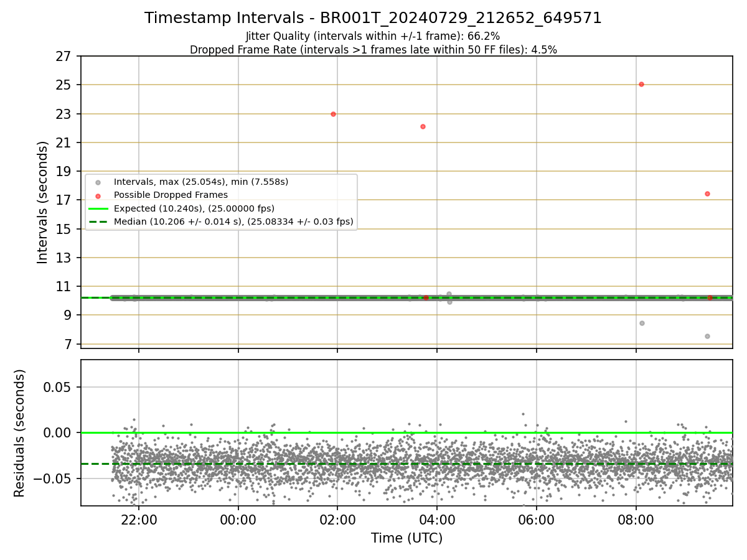Viewport: 747px width, 560px height.
Task: Click legend entry 'Intervals, max (25.054s), min (7.558s)'
Action: (200, 182)
